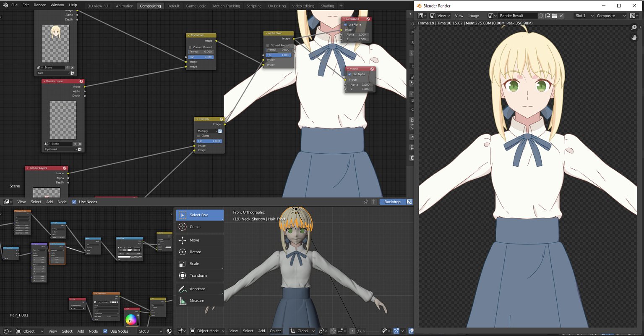Enable Convert Premul on the right Alpha Over node
The image size is (644, 336).
[x=268, y=45]
